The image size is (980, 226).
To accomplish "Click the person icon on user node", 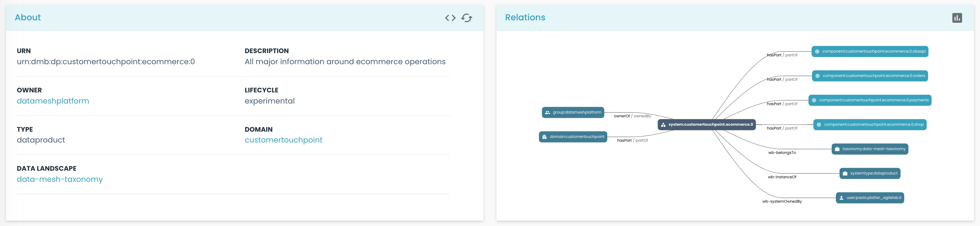I will coord(841,198).
